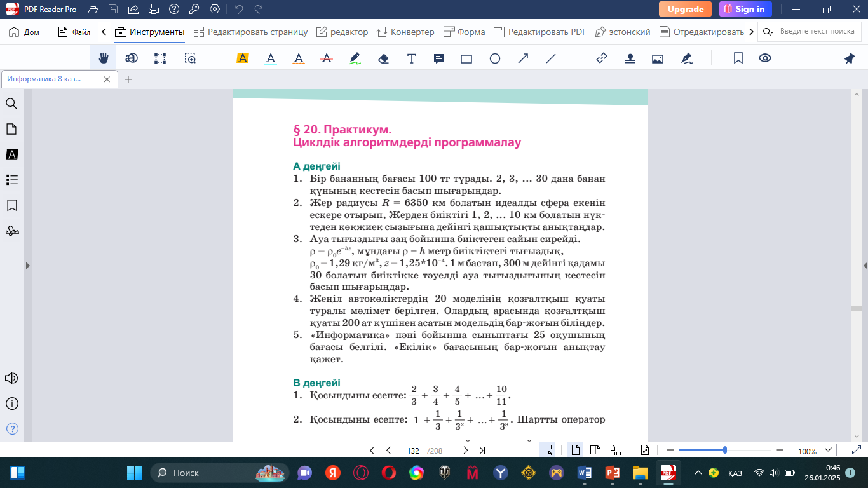The width and height of the screenshot is (868, 488).
Task: Toggle annotation visibility eye icon
Action: tap(765, 58)
